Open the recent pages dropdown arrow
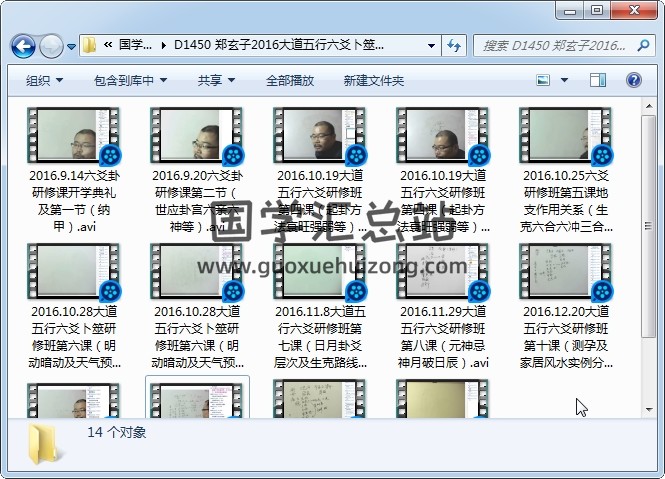 pyautogui.click(x=72, y=46)
